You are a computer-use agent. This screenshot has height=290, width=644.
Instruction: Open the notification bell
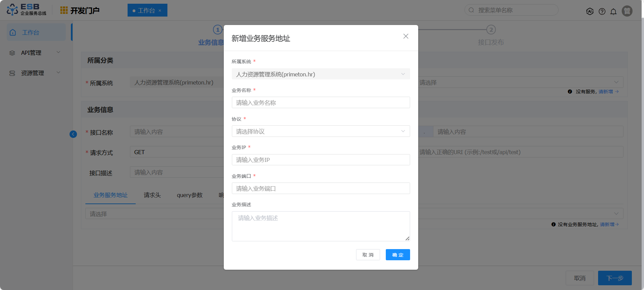(x=613, y=11)
